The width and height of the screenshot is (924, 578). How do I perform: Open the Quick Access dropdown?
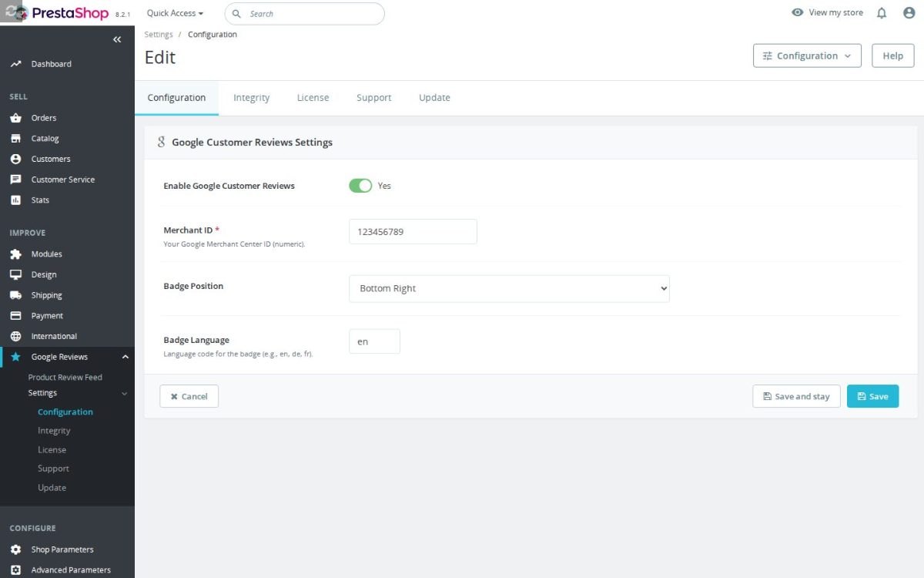(175, 13)
